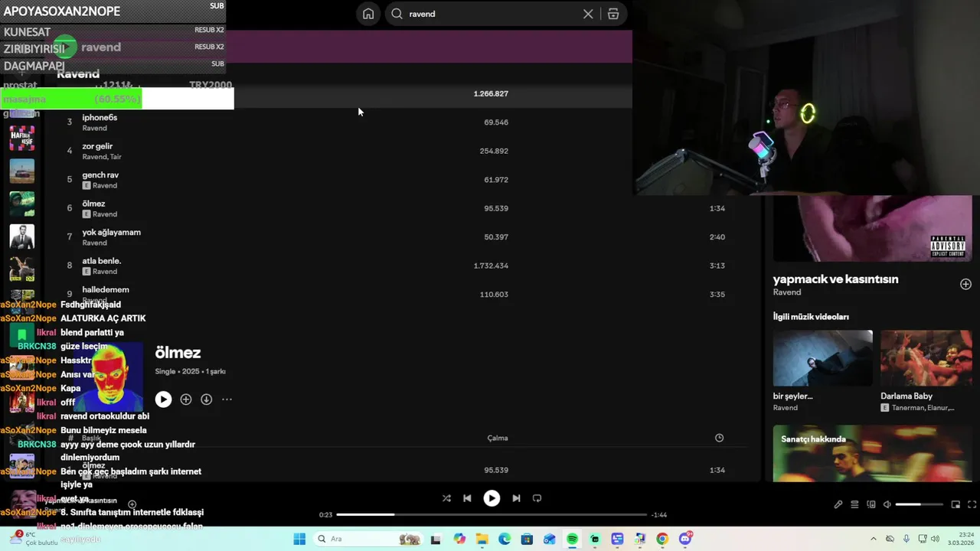Mute with the speaker volume icon
This screenshot has width=980, height=551.
click(x=887, y=504)
